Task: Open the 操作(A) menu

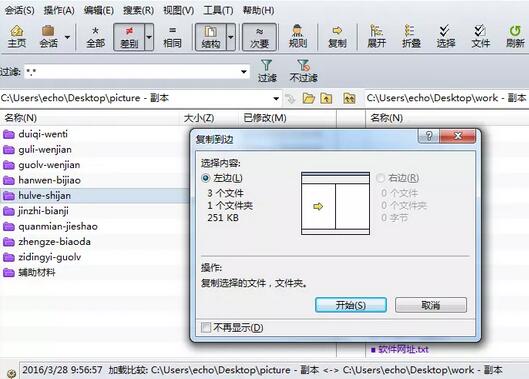Action: pyautogui.click(x=59, y=10)
